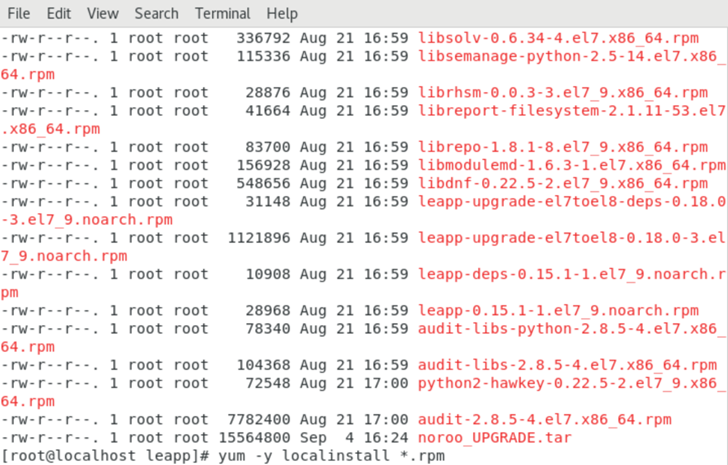This screenshot has height=465, width=728.
Task: Open the Terminal menu
Action: 223,13
